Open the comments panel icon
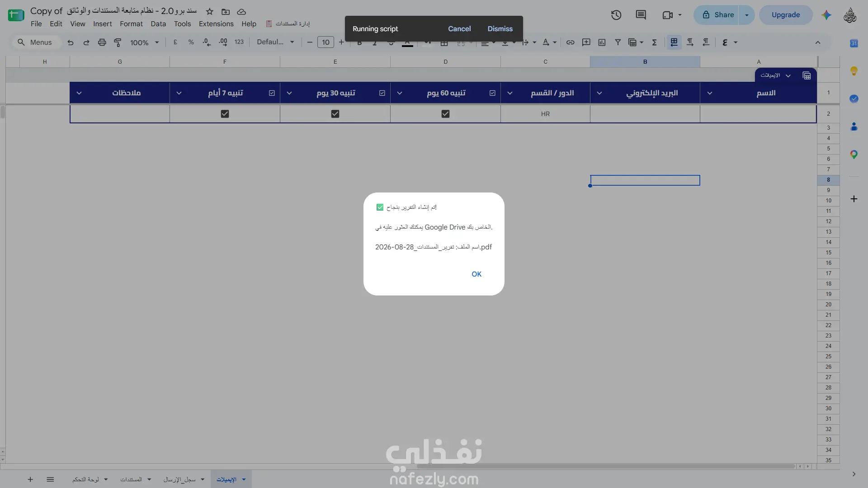Viewport: 868px width, 488px height. [641, 15]
